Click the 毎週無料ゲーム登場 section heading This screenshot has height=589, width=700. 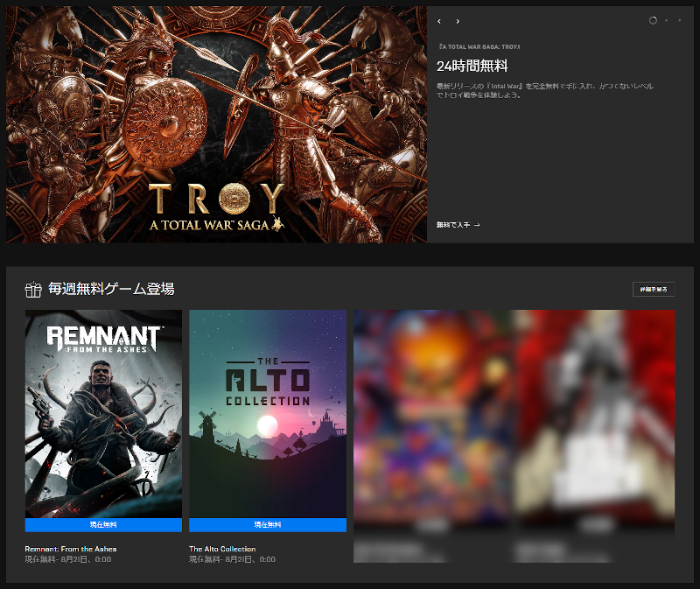(111, 289)
